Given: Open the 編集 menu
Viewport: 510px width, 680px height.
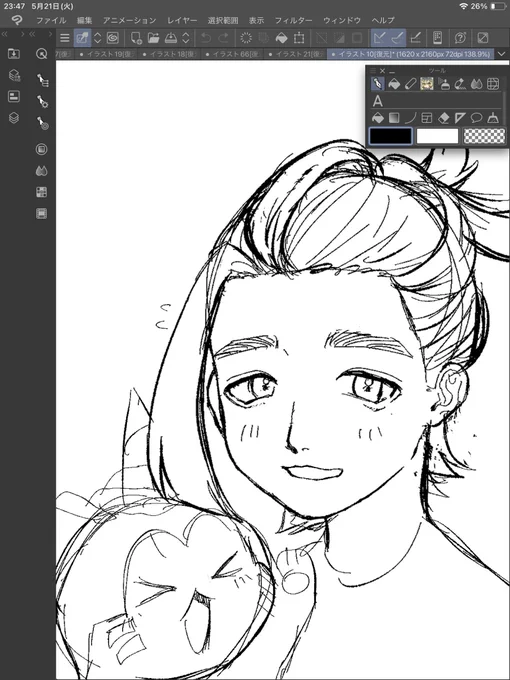Looking at the screenshot, I should [x=85, y=20].
